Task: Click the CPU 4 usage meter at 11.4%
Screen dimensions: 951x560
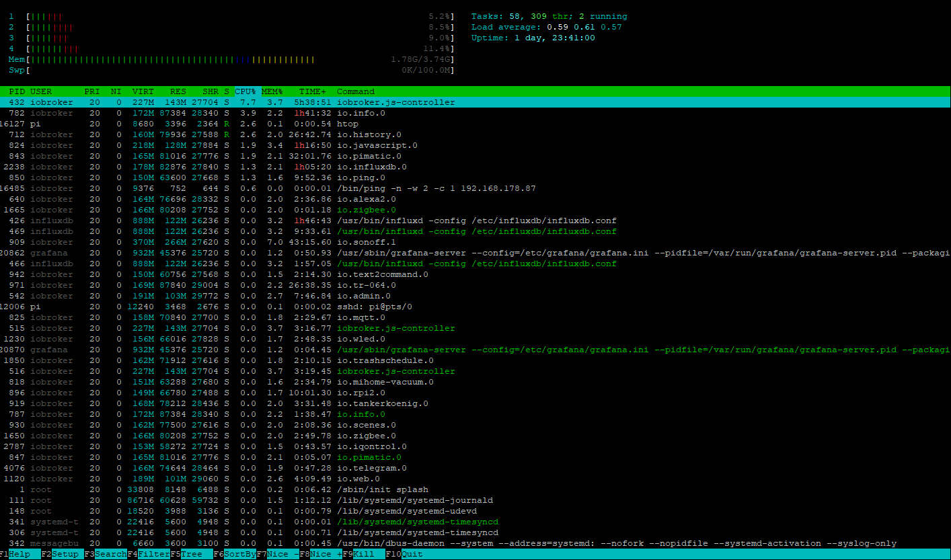Action: click(x=232, y=48)
